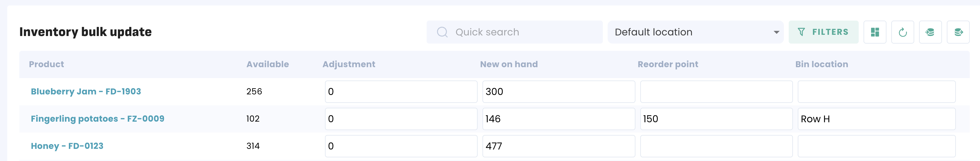Click Reorder point field showing 150

[716, 119]
